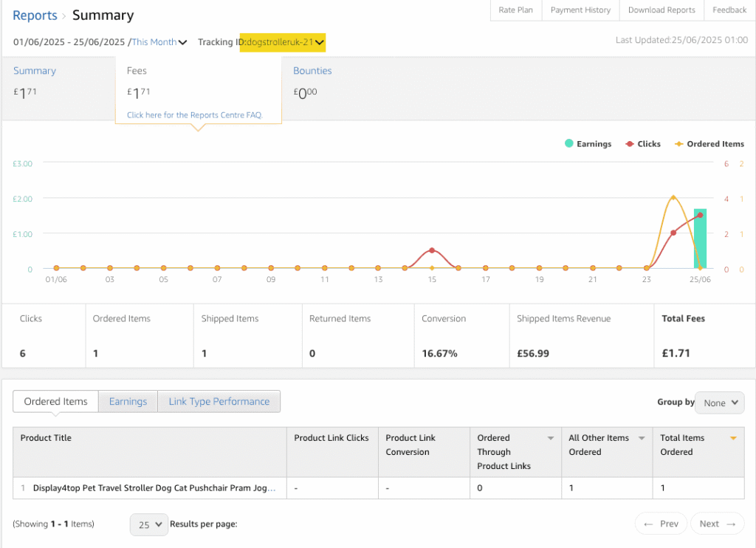Click Download Reports
Viewport: 756px width, 548px height.
tap(661, 10)
